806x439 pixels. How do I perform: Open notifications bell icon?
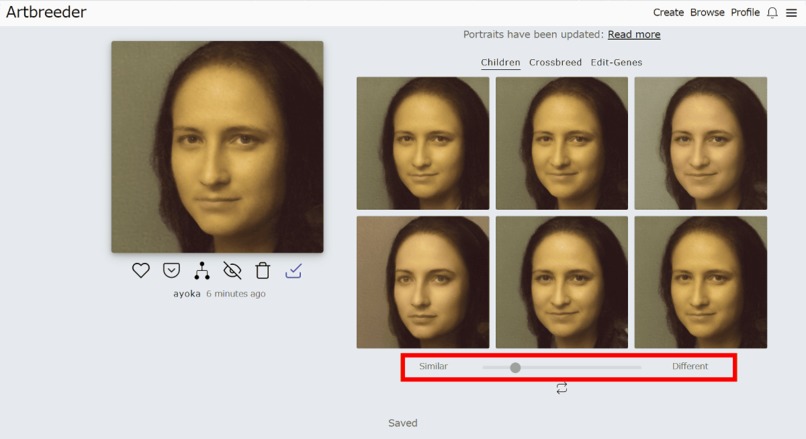(772, 12)
